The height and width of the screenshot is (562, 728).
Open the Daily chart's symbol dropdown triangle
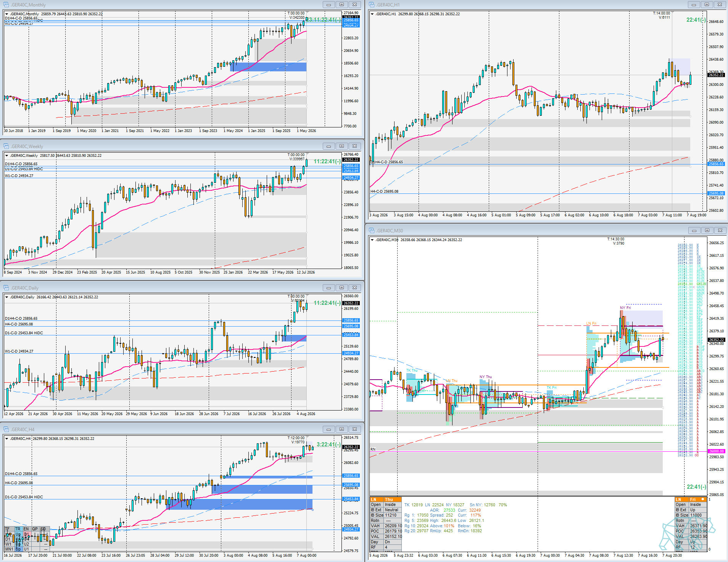[7, 297]
